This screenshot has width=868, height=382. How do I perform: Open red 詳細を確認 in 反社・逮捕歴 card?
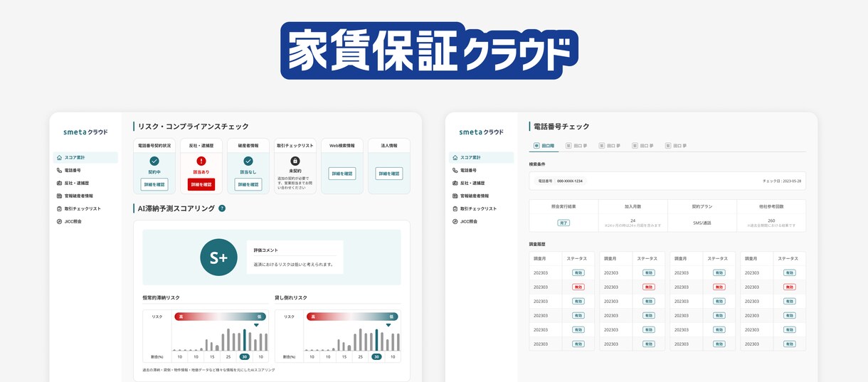click(x=201, y=185)
